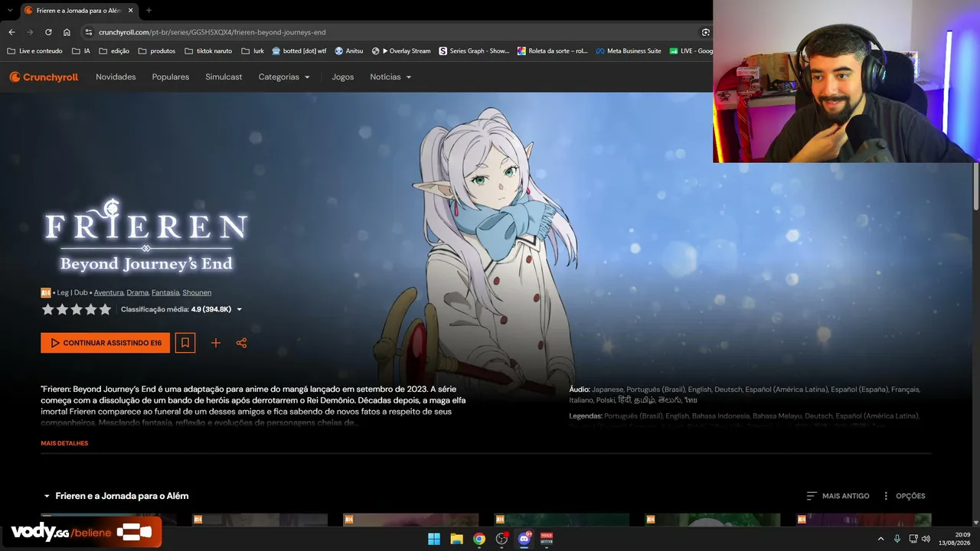Open the Anitsu bookmark
The width and height of the screenshot is (980, 551).
pos(349,51)
